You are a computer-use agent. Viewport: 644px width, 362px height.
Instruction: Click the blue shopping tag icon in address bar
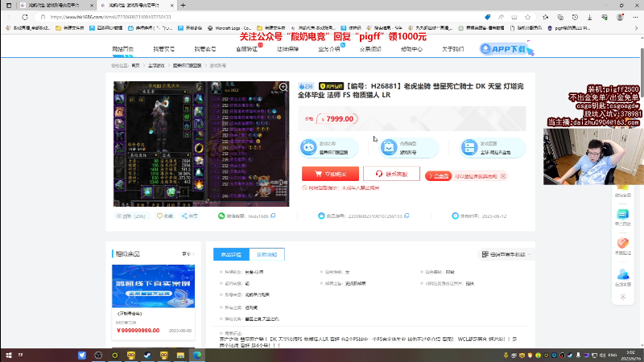coord(488,17)
